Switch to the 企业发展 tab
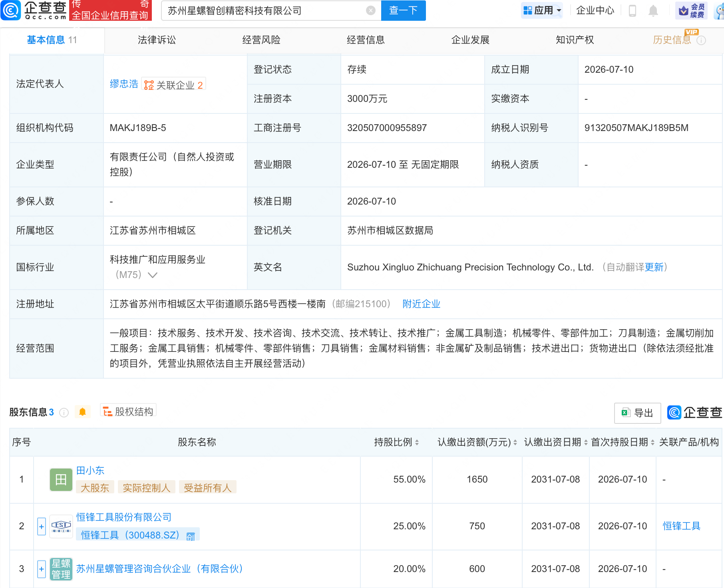 [x=470, y=40]
